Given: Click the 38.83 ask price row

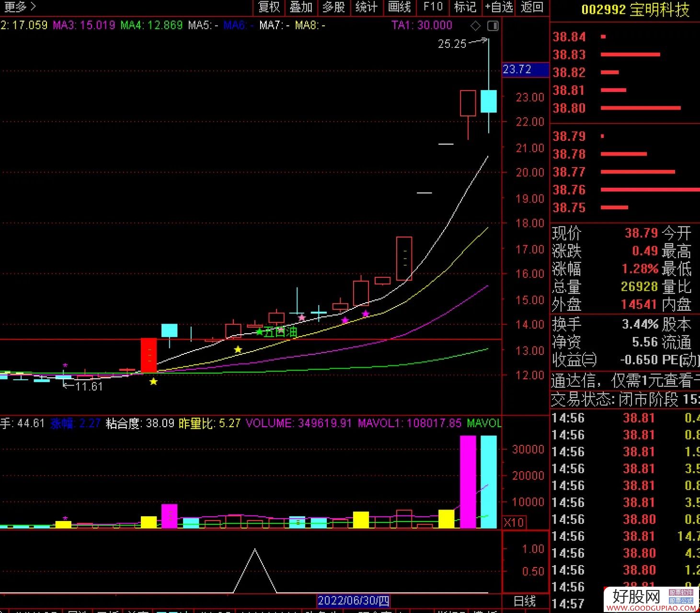Looking at the screenshot, I should click(x=625, y=55).
